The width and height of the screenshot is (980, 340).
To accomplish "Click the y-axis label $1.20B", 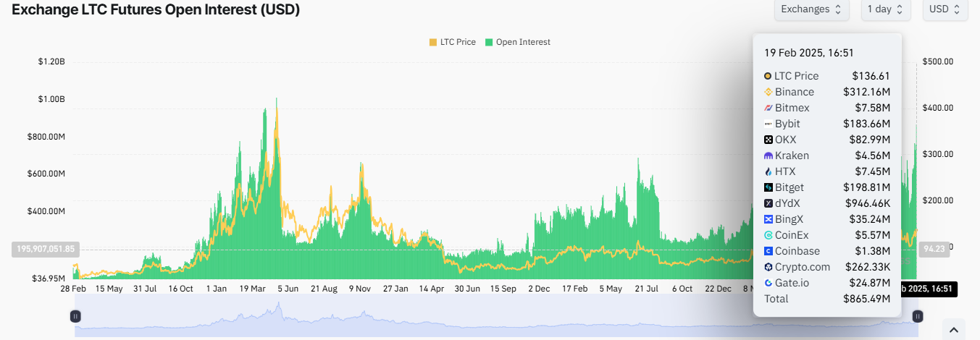I will [x=52, y=61].
